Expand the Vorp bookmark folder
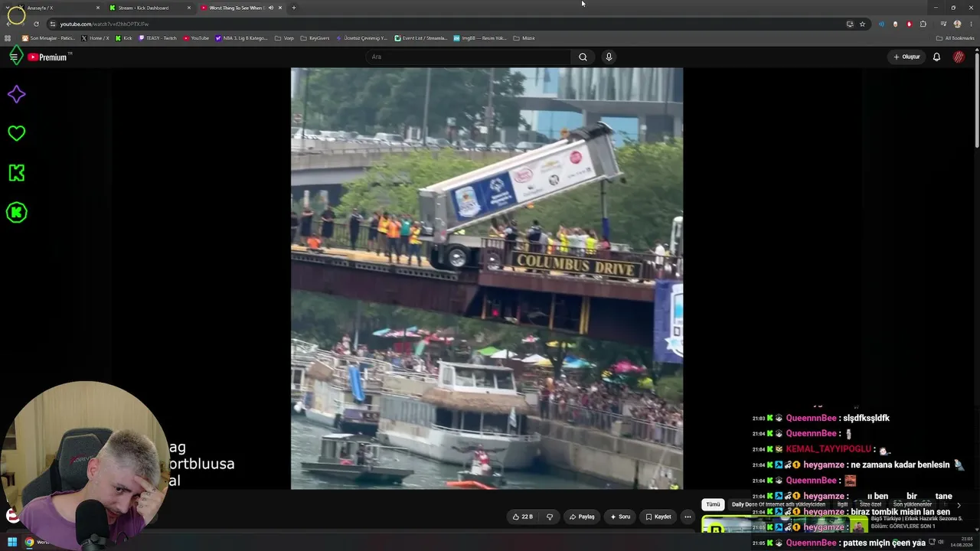This screenshot has width=980, height=551. pos(284,37)
